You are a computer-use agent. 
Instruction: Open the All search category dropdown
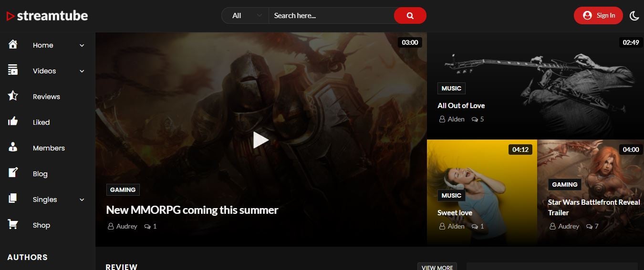245,16
